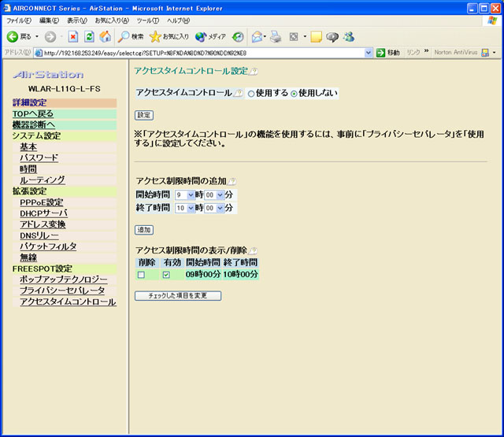Open the DHCPサーバ link

[x=44, y=213]
